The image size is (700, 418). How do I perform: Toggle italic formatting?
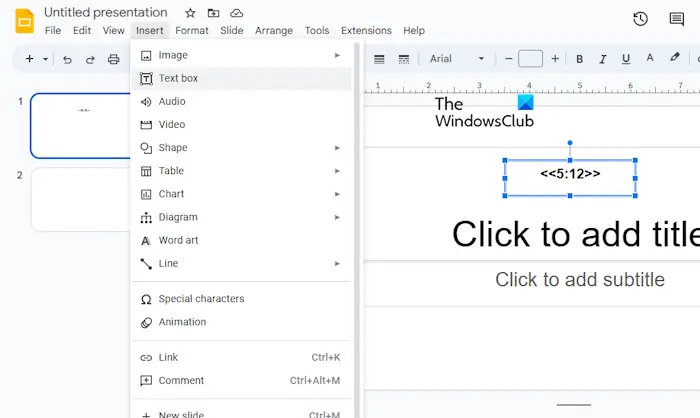[x=603, y=59]
